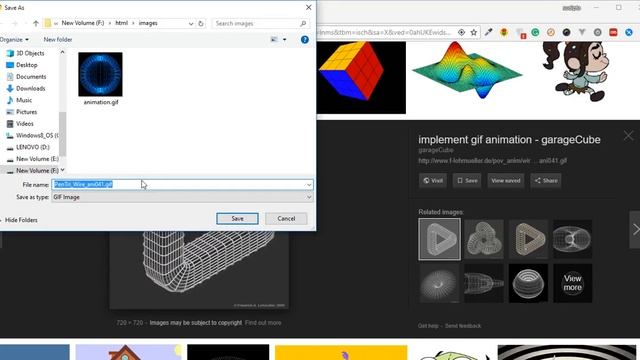
Task: Click the blue X extension icon
Action: pos(629,32)
